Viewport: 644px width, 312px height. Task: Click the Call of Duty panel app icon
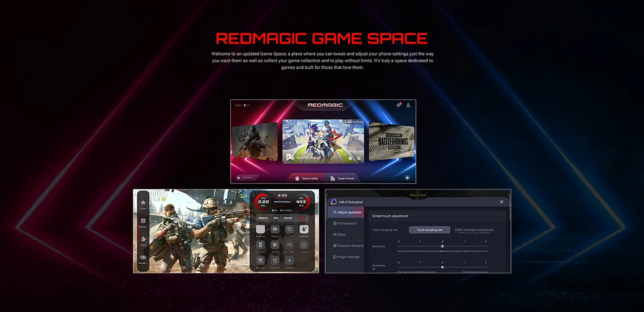[334, 202]
